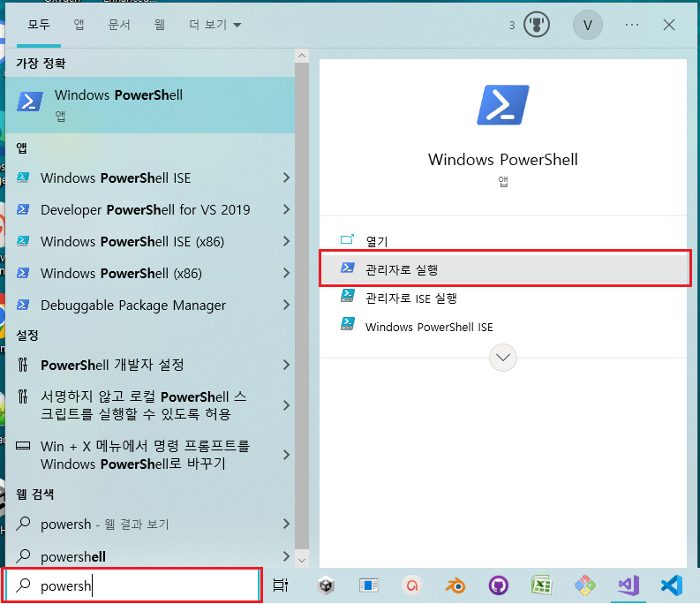Open the 더 보기 dropdown

[x=215, y=25]
